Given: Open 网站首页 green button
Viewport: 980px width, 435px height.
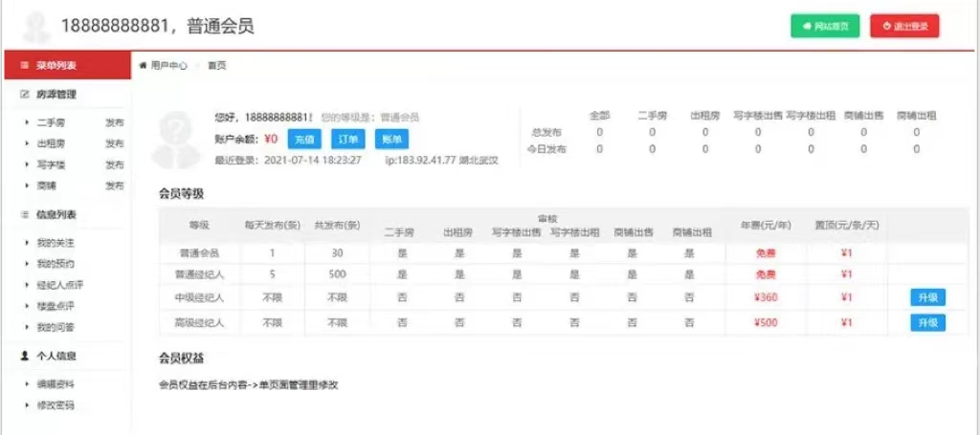Looking at the screenshot, I should (825, 26).
